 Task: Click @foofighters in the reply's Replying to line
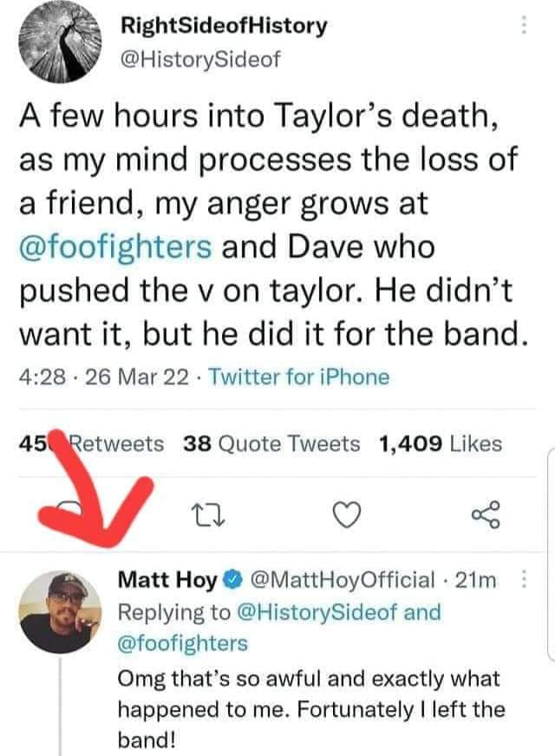tap(182, 643)
